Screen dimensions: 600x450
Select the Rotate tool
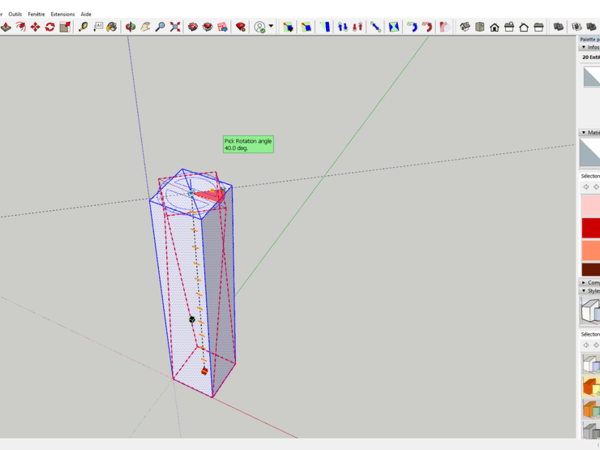point(51,27)
